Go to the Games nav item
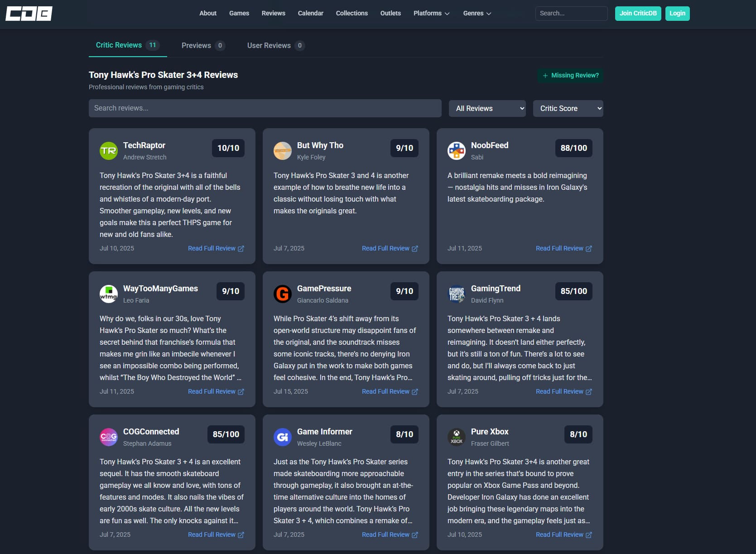This screenshot has width=756, height=554. click(x=239, y=13)
